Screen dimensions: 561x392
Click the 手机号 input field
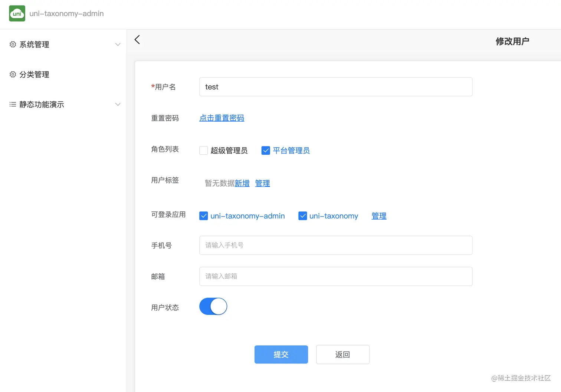coord(335,245)
